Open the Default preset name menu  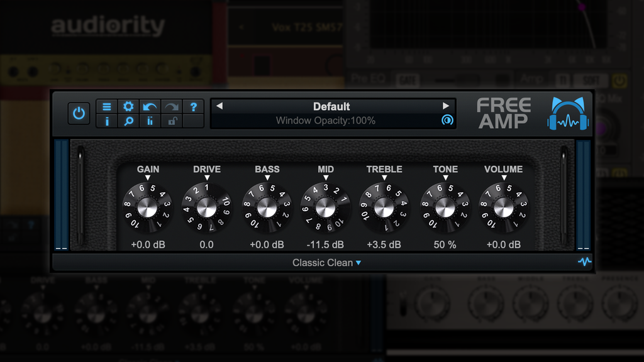(331, 107)
